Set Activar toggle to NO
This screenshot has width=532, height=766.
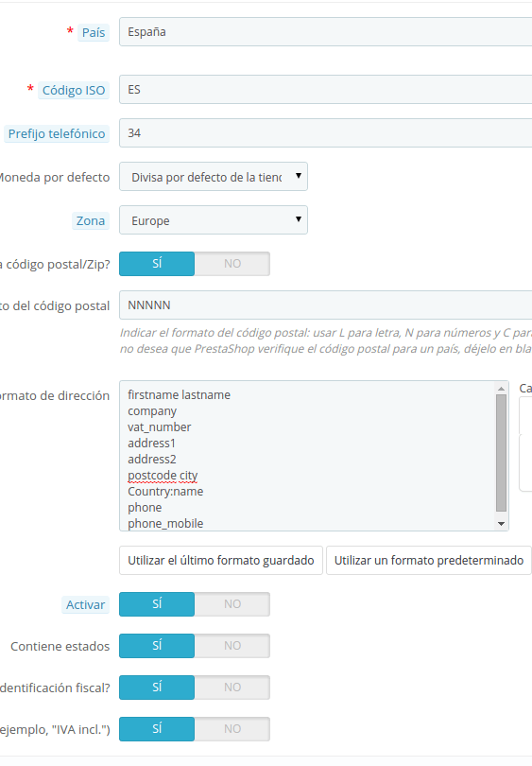click(232, 604)
